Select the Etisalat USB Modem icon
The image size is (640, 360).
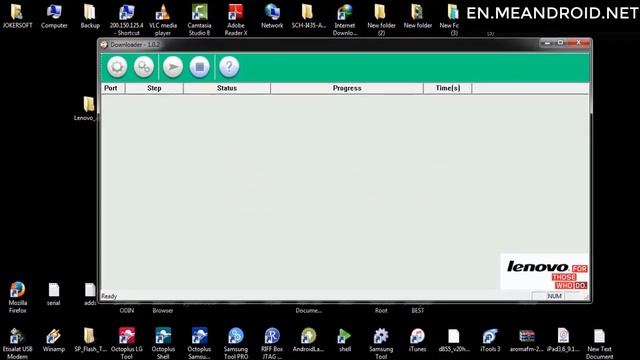click(18, 343)
